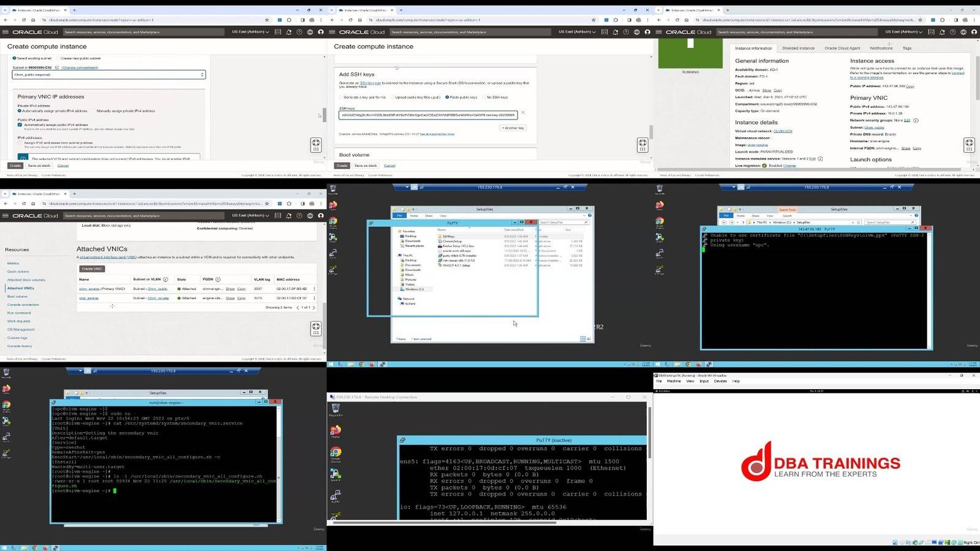The height and width of the screenshot is (551, 980).
Task: Open US East (Ashburn) region menu on Primary VNIC IP addresses window
Action: point(251,32)
